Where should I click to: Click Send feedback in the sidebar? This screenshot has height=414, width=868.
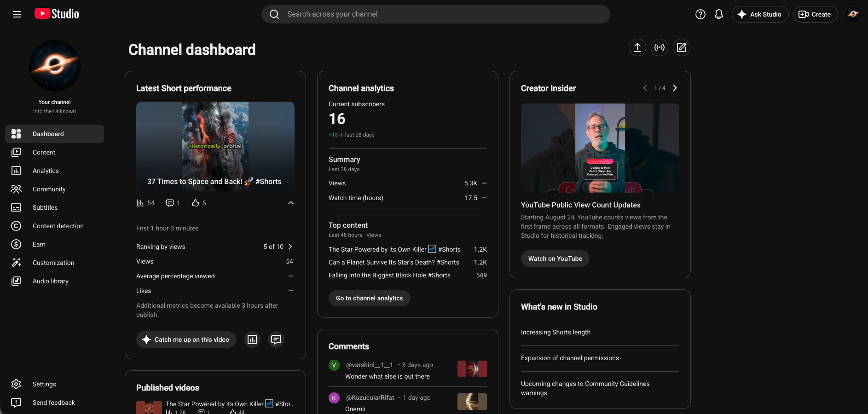54,402
